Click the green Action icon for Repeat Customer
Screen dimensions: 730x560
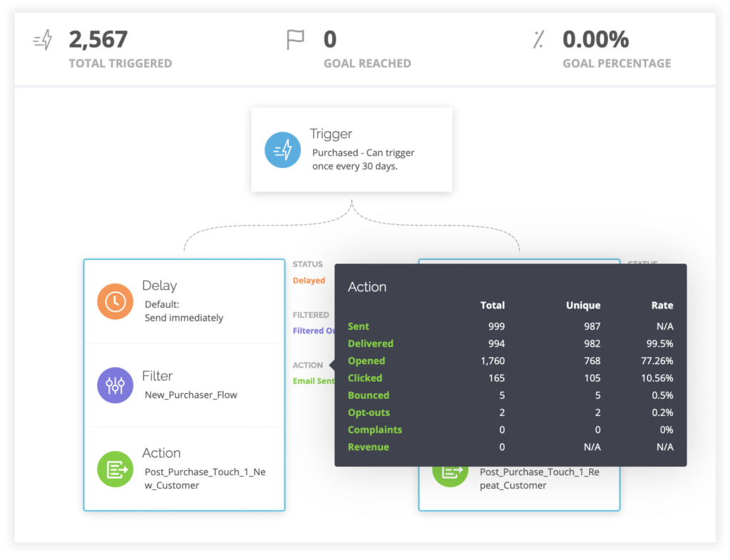450,472
